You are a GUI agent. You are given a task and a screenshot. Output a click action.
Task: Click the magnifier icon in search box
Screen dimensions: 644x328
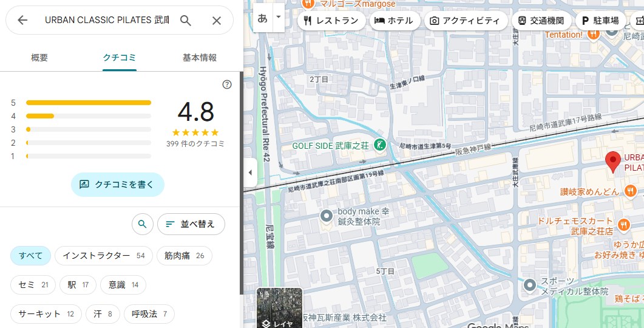[186, 21]
